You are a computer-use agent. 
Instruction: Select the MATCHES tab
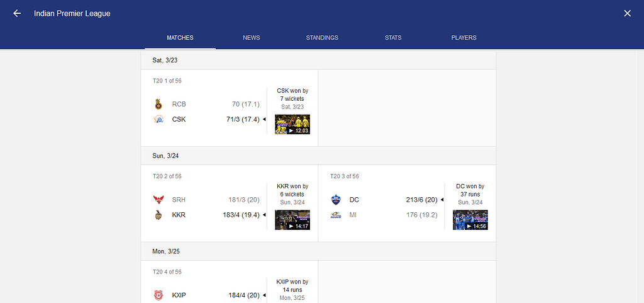180,37
